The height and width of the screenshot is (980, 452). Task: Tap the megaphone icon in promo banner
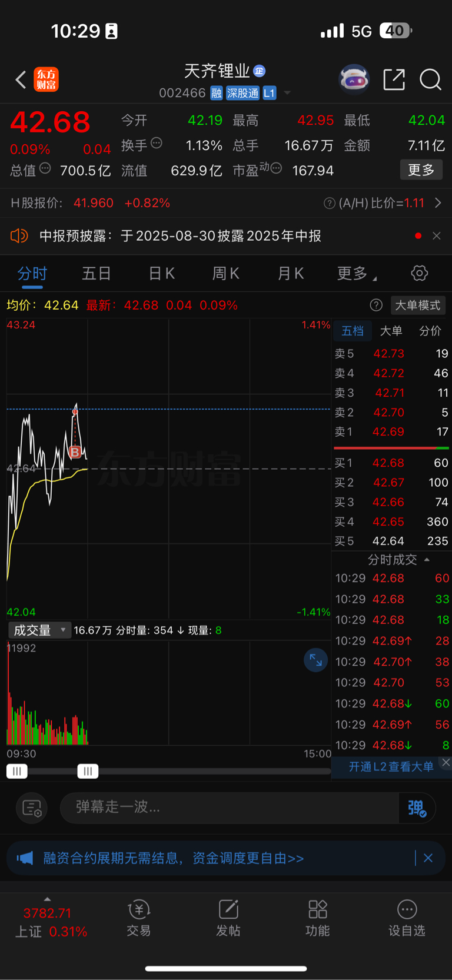click(25, 858)
